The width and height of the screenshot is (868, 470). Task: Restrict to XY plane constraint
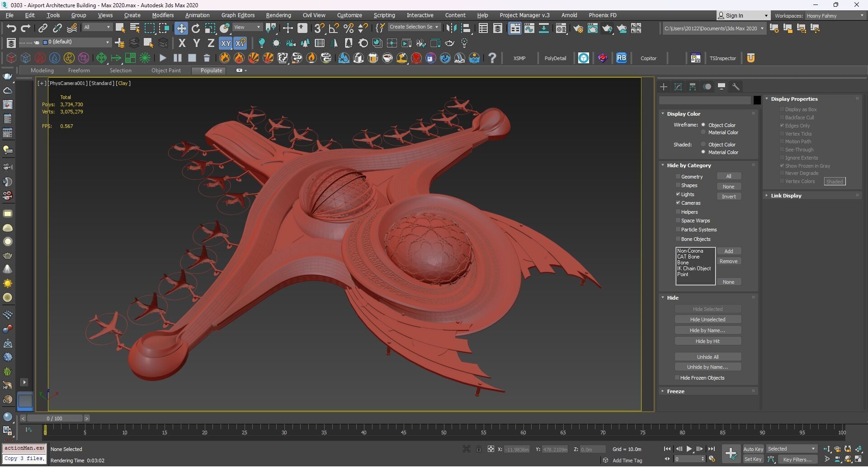pos(226,43)
